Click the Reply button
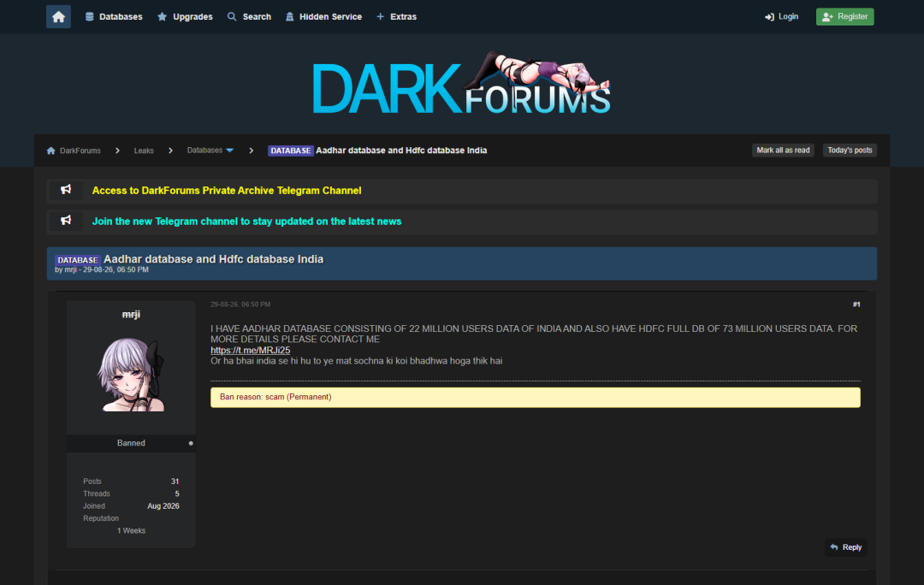Viewport: 924px width, 585px height. (x=845, y=547)
